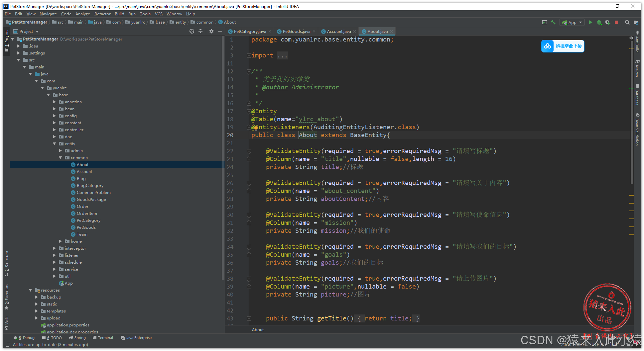Collapse the common package folder
The height and width of the screenshot is (351, 644).
(x=61, y=158)
